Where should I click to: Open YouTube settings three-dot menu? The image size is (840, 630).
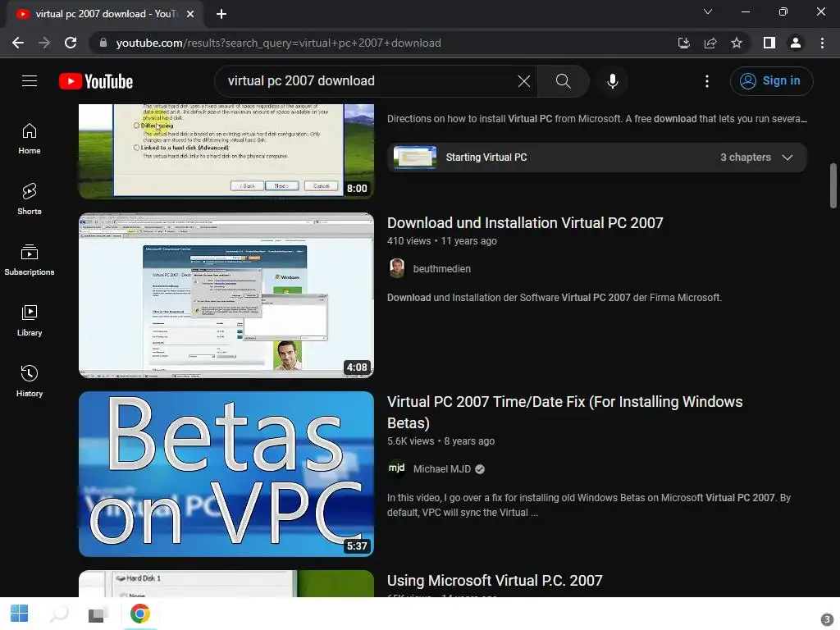tap(707, 81)
